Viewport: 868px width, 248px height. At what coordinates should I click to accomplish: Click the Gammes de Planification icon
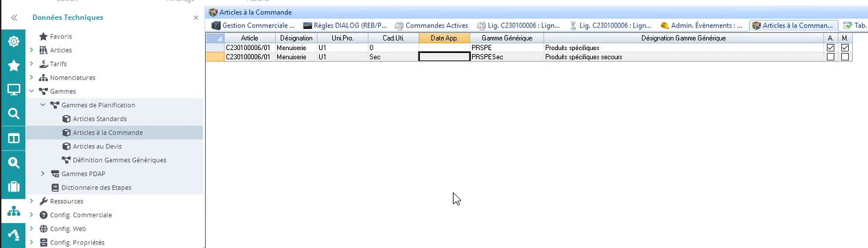tap(55, 105)
